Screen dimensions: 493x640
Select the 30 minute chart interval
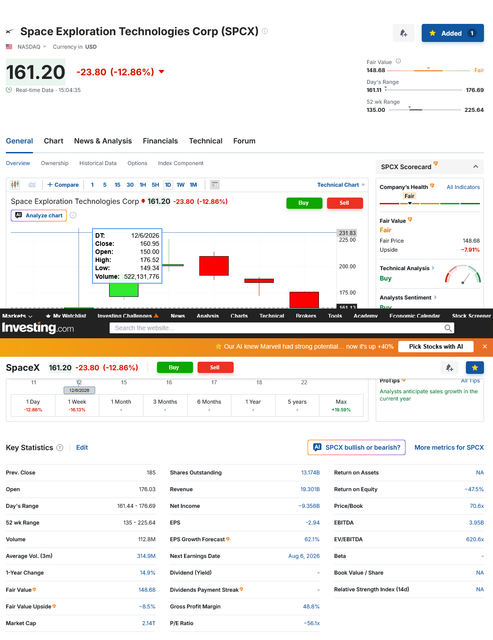[130, 185]
